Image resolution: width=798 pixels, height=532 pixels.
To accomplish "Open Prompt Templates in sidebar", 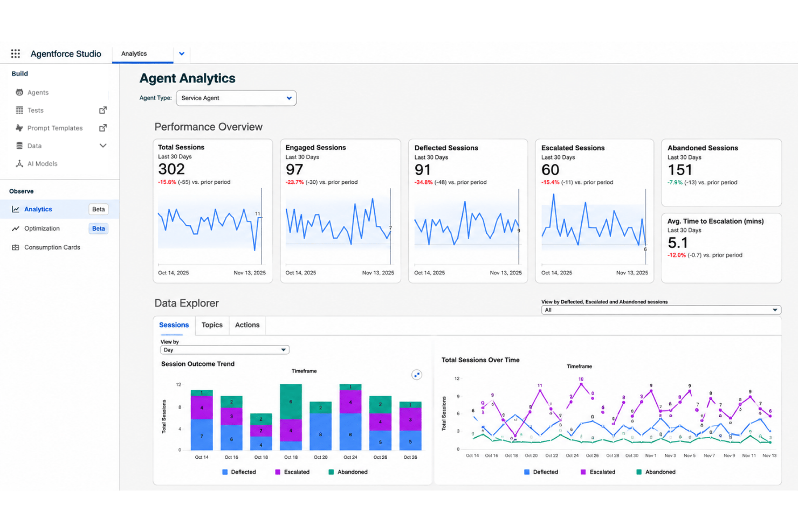I will click(55, 128).
